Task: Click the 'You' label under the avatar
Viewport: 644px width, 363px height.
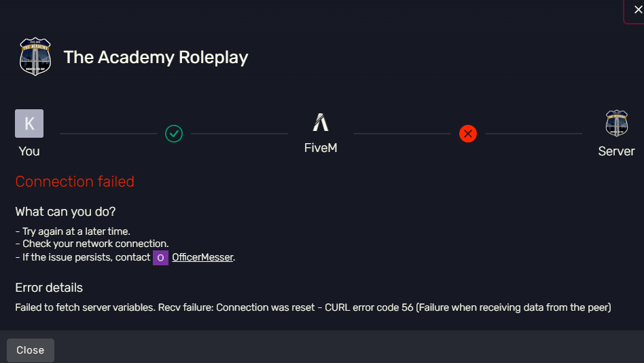Action: [29, 151]
